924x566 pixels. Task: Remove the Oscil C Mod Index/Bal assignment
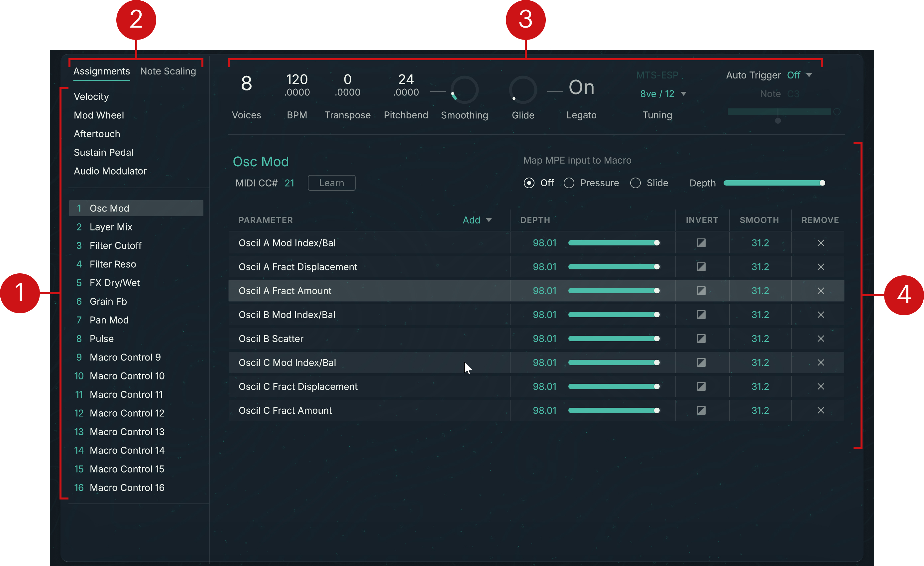point(821,362)
